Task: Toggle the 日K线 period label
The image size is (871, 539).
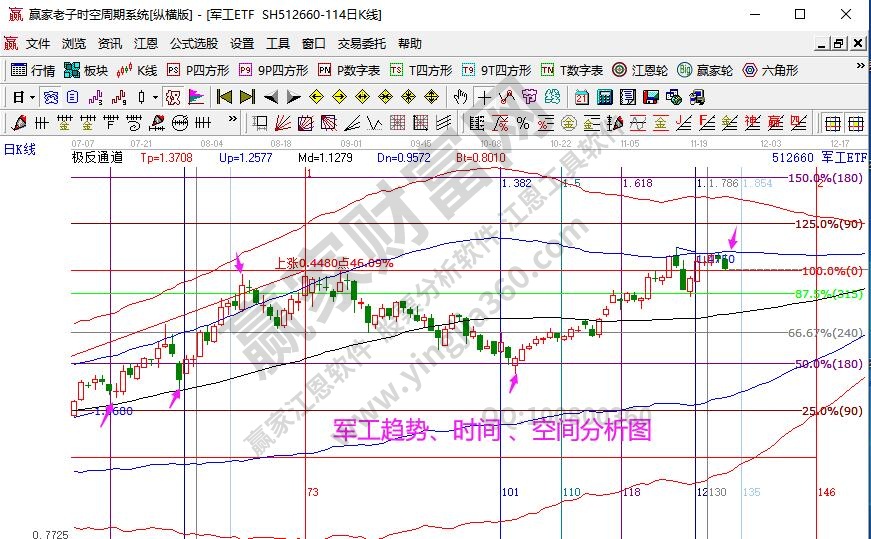Action: (x=19, y=149)
